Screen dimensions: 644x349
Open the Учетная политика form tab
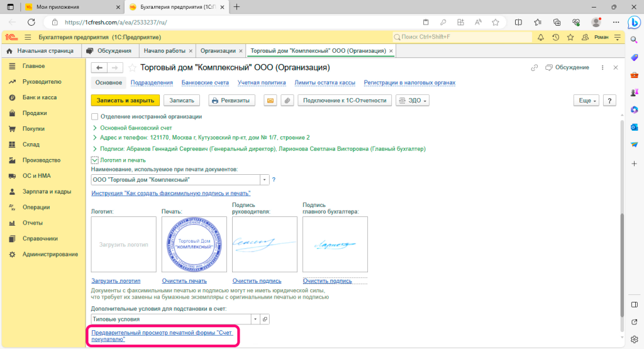[x=262, y=83]
